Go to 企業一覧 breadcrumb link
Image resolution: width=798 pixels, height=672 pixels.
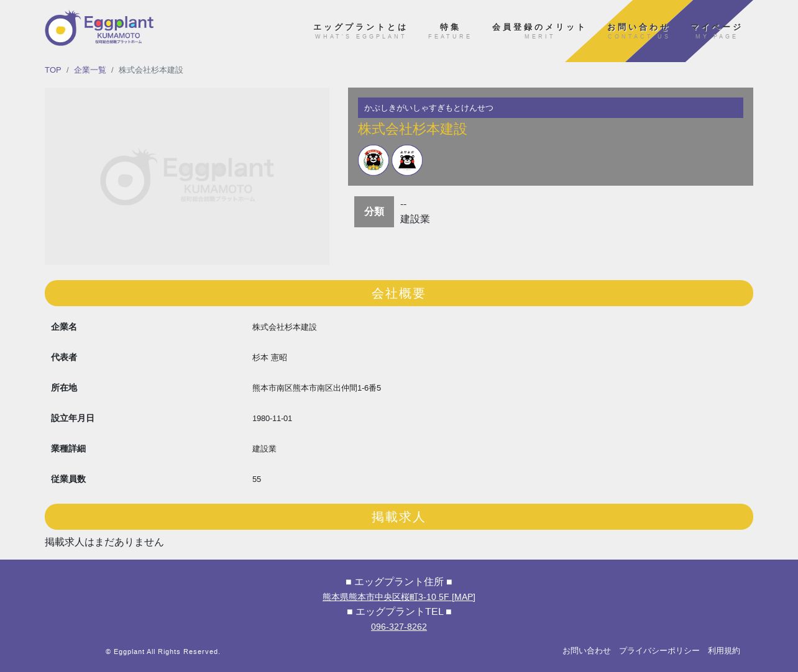90,70
